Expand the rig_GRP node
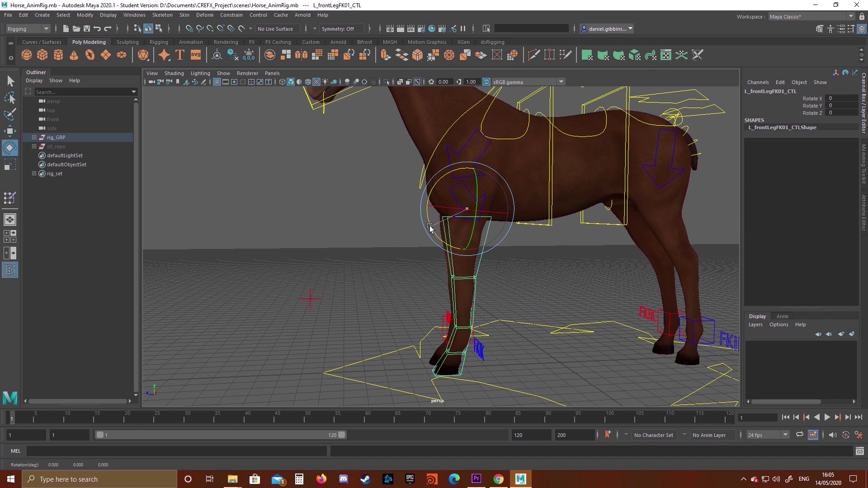Image resolution: width=868 pixels, height=488 pixels. click(34, 137)
